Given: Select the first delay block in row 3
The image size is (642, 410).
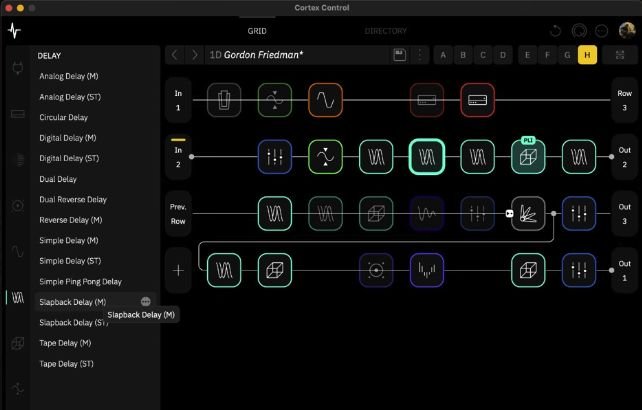Looking at the screenshot, I should (275, 213).
